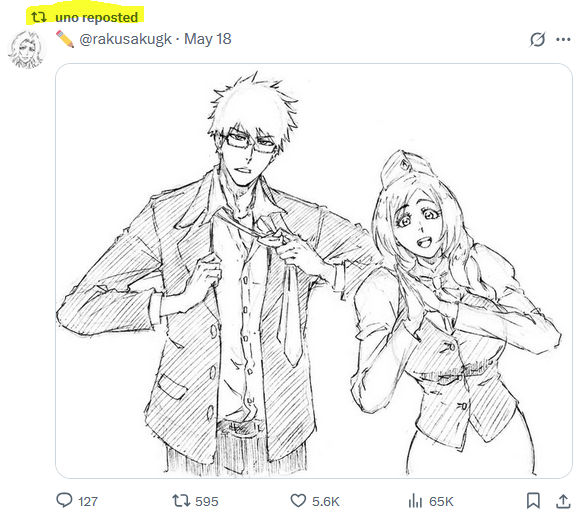The image size is (586, 523).
Task: Click the 595 reposts count
Action: [x=207, y=501]
